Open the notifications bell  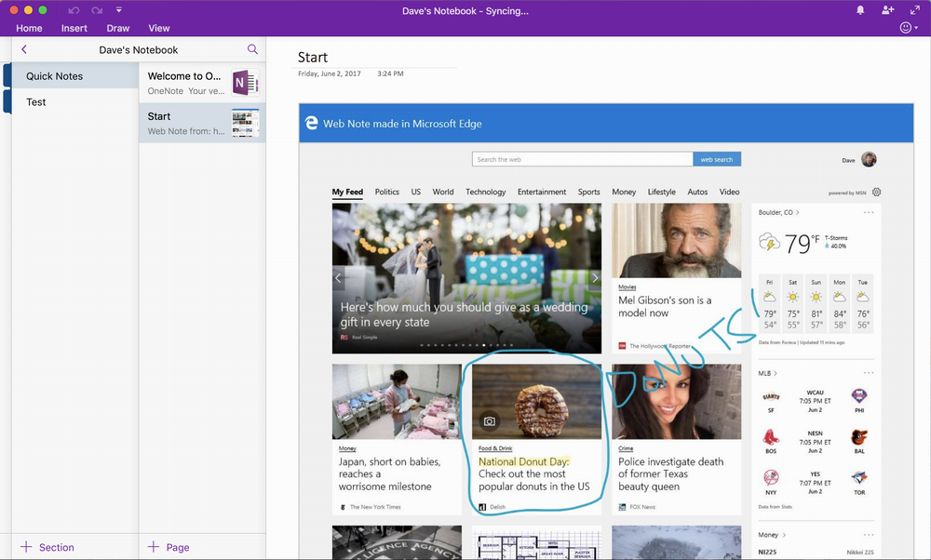pyautogui.click(x=860, y=10)
